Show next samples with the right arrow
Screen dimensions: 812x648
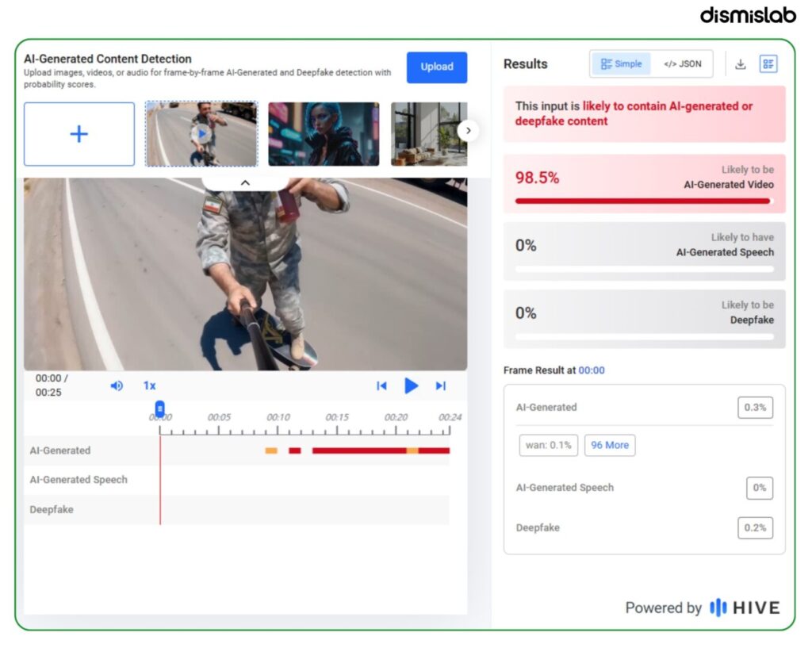468,131
